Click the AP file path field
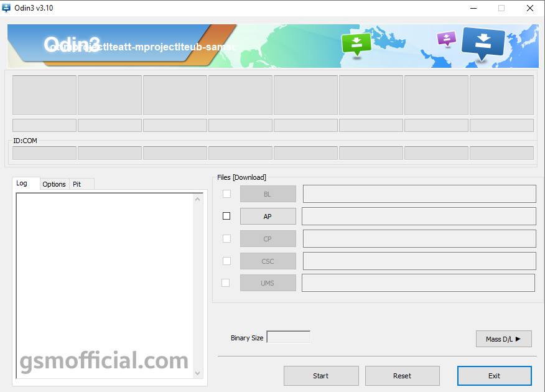545x392 pixels. pos(419,216)
